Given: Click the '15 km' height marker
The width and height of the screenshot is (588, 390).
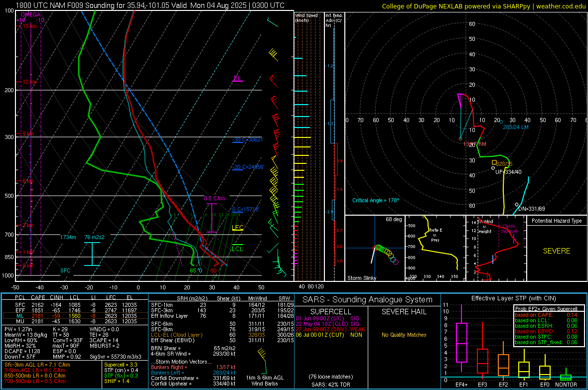Looking at the screenshot, I should tap(29, 26).
